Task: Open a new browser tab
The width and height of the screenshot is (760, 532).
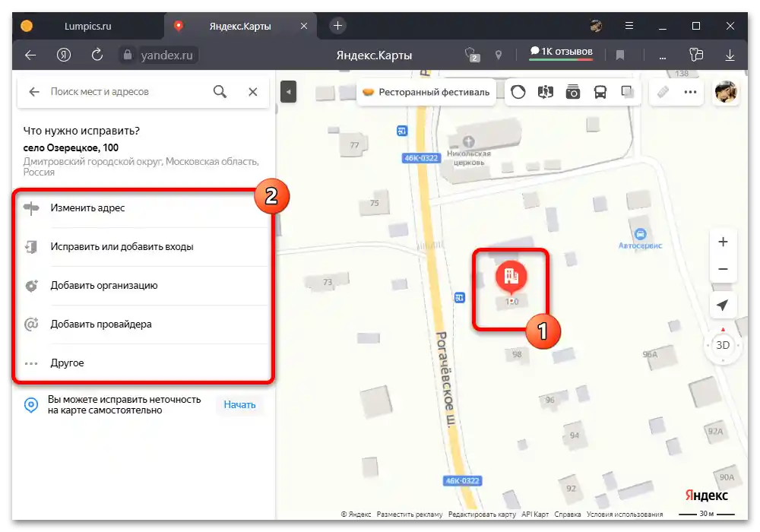Action: (x=338, y=26)
